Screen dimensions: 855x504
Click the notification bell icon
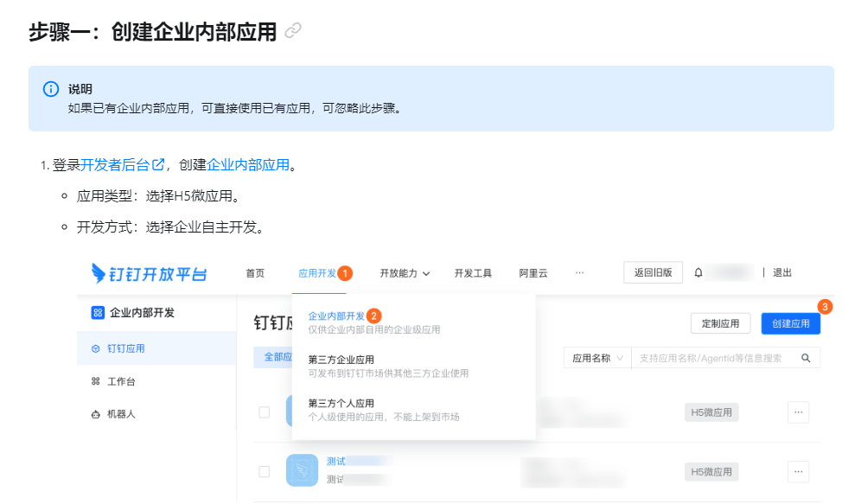699,272
